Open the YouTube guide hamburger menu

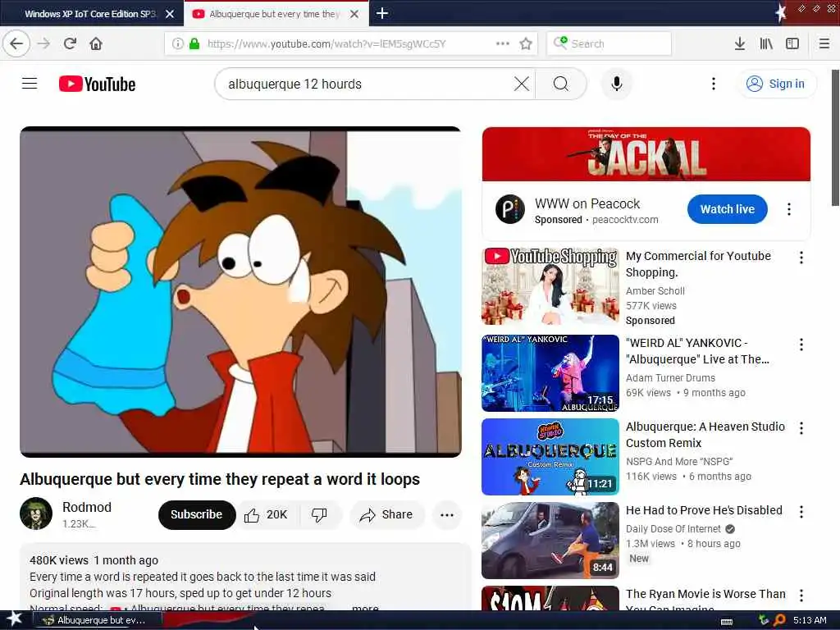(x=30, y=84)
